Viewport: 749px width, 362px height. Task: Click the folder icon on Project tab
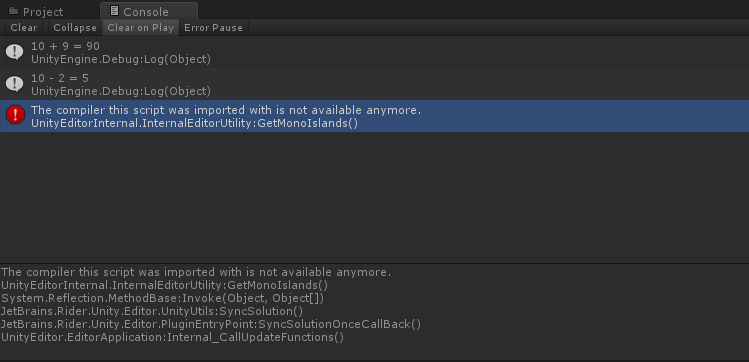click(x=13, y=11)
